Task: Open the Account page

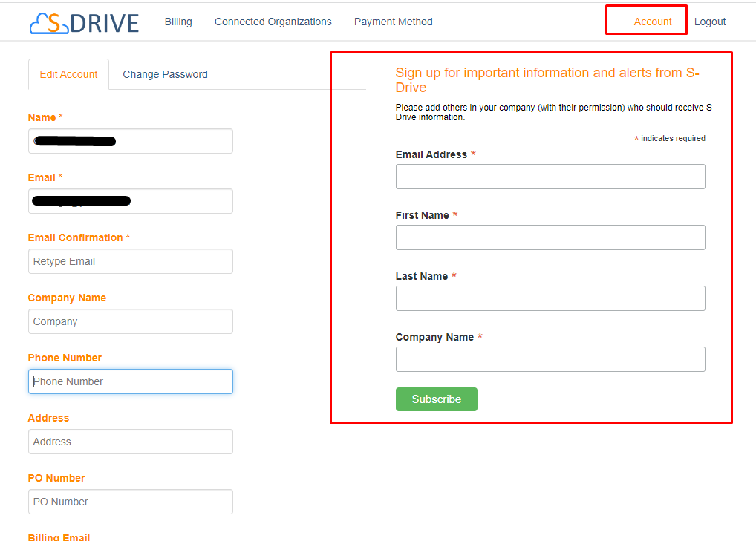Action: [x=652, y=22]
